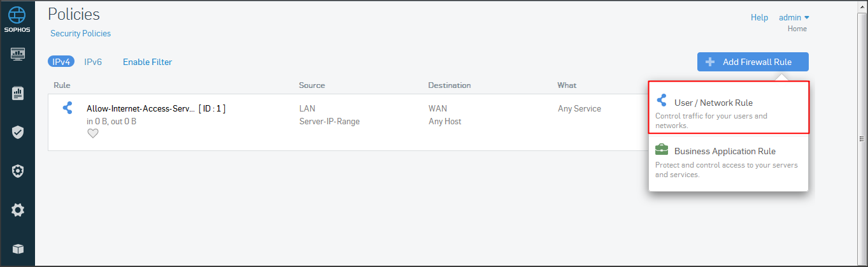Image resolution: width=868 pixels, height=267 pixels.
Task: Open the monitor dashboard sidebar icon
Action: 18,54
